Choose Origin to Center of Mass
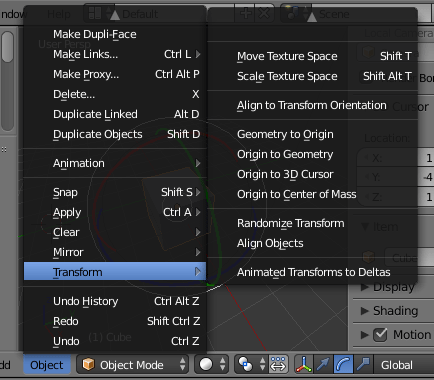The image size is (434, 380). (x=312, y=194)
